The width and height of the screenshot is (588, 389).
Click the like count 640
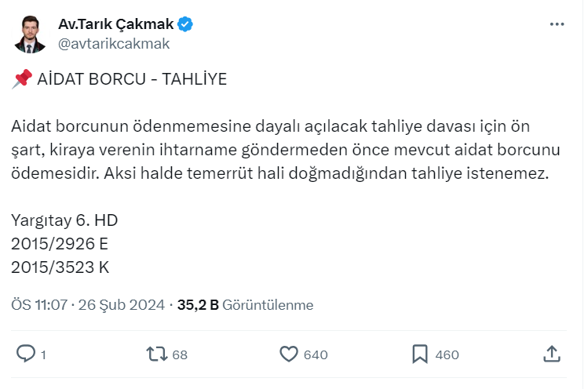315,354
